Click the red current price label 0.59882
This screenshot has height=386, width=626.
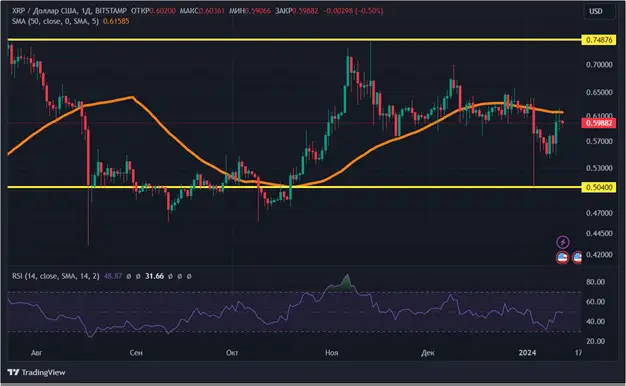[x=599, y=123]
